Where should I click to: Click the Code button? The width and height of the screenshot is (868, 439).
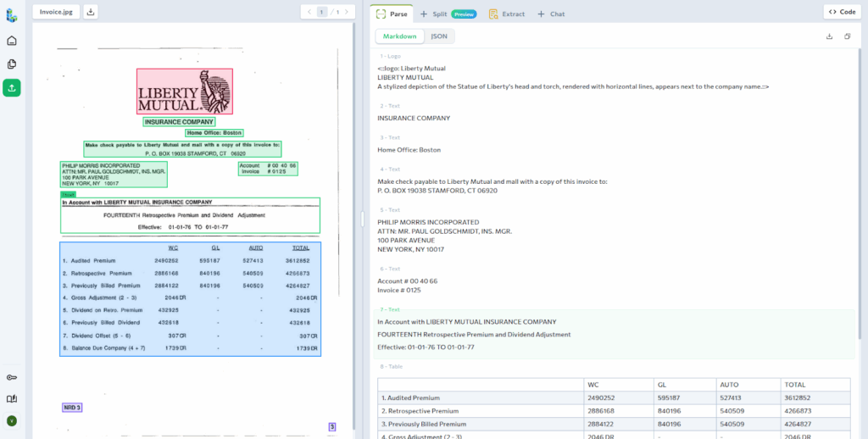(x=841, y=12)
